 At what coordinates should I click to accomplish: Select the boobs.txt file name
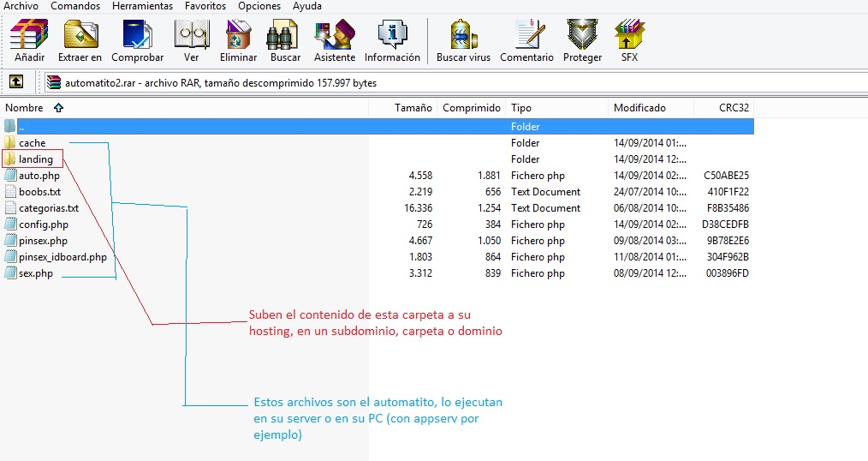tap(40, 192)
